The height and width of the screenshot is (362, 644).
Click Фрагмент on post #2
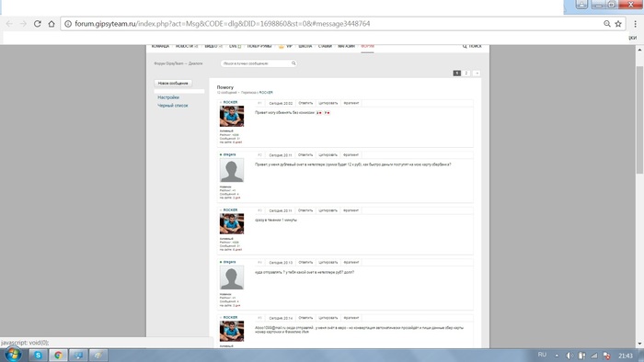point(351,155)
